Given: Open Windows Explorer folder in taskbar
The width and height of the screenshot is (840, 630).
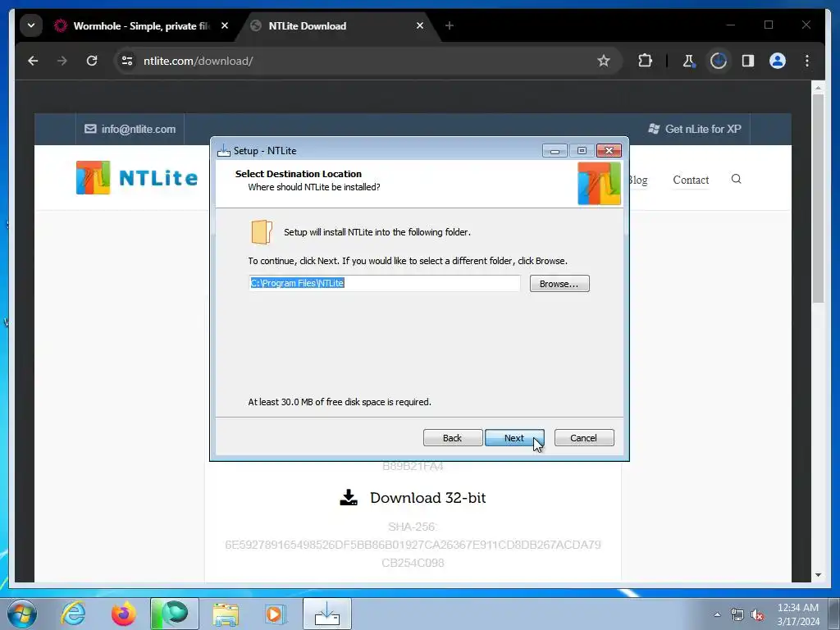Looking at the screenshot, I should 226,614.
